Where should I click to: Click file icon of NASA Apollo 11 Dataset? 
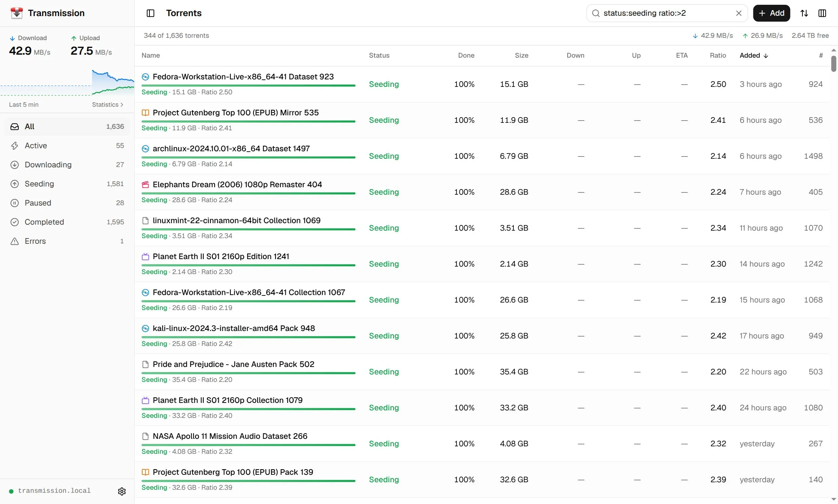tap(145, 436)
